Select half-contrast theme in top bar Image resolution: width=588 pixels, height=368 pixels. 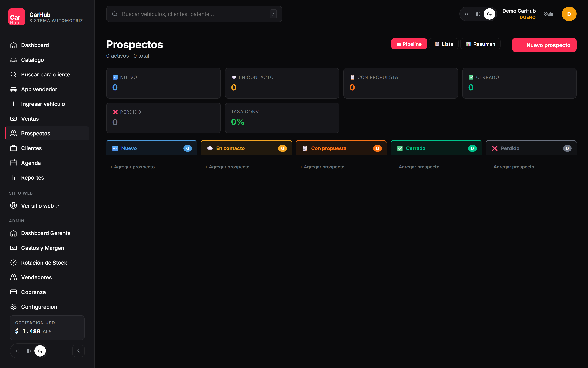(478, 14)
